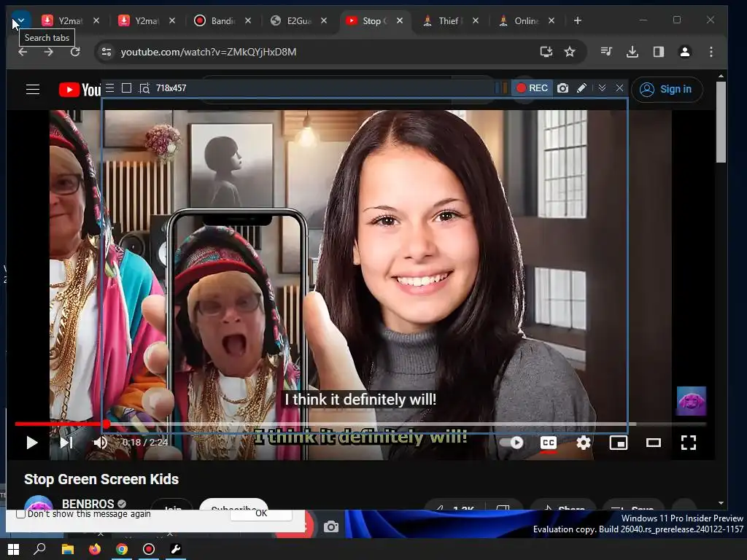Open the Search tabs dropdown button
Screen dimensions: 747x560
21,20
